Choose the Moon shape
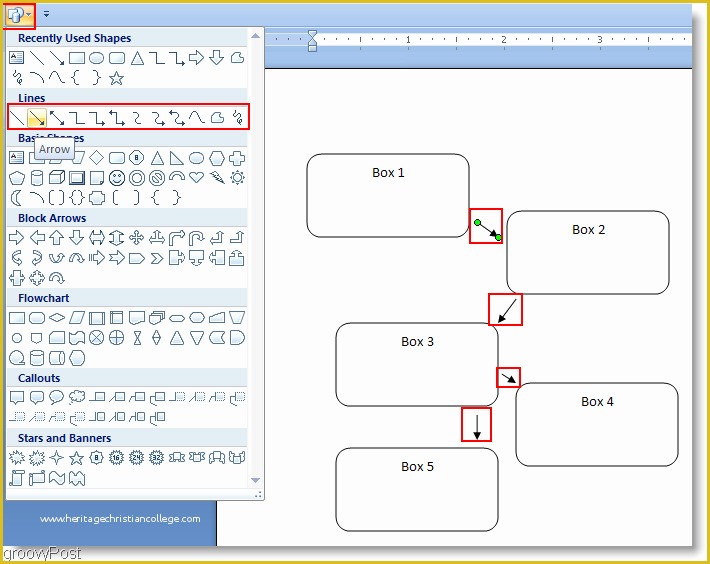This screenshot has width=710, height=564. 16,198
